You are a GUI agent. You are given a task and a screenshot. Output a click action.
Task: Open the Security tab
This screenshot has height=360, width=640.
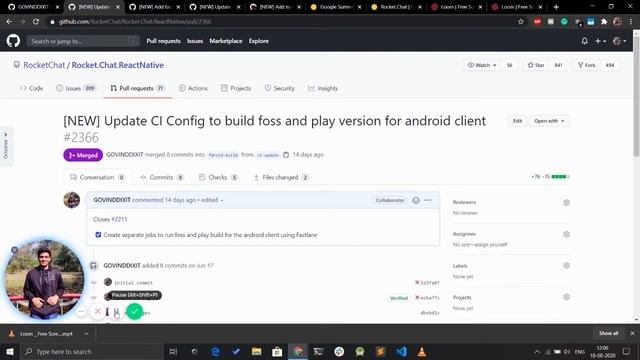280,88
